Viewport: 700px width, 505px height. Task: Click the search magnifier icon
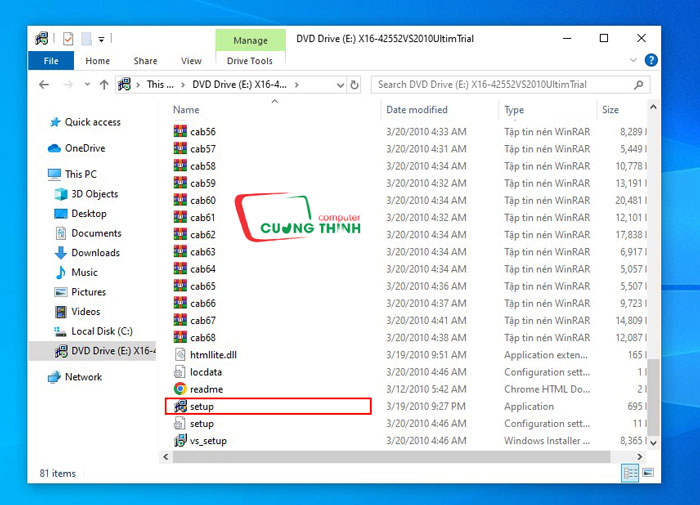638,84
